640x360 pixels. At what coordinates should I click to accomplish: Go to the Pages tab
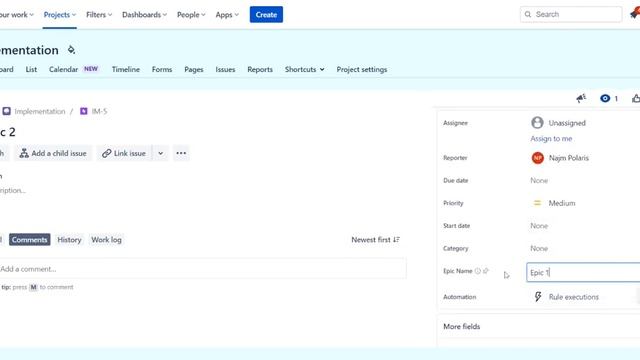[193, 69]
